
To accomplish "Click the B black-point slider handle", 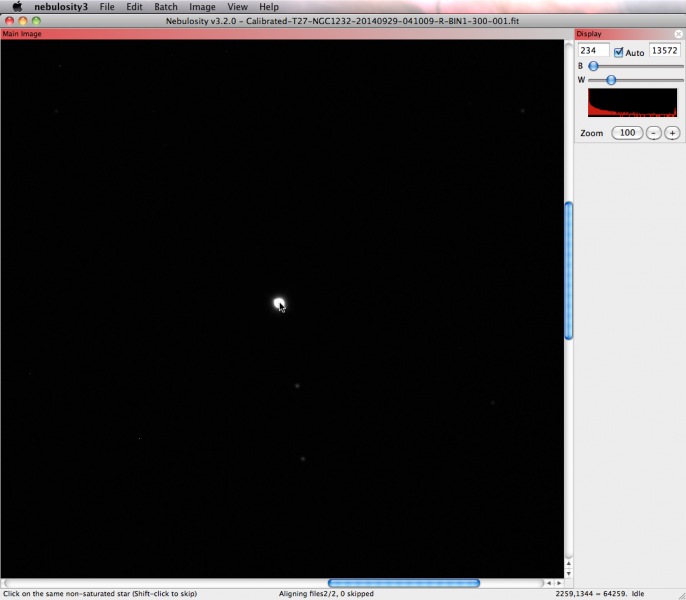I will click(x=593, y=66).
